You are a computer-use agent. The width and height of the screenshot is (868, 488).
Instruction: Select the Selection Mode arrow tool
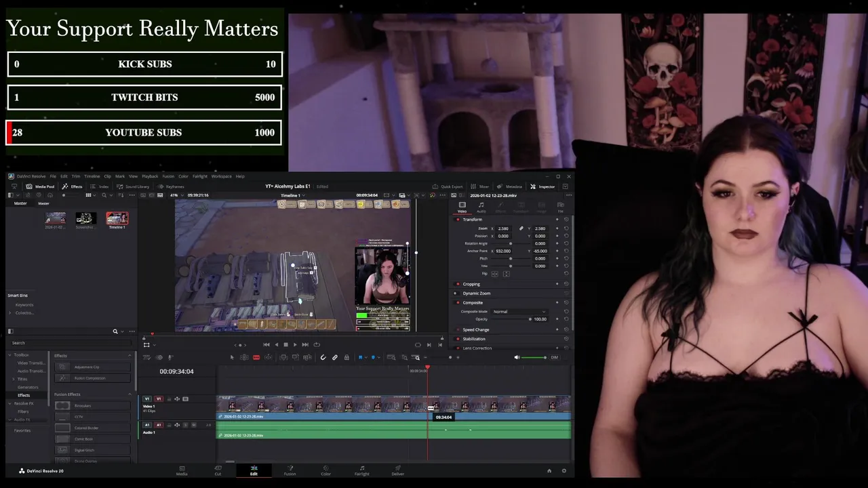coord(232,357)
